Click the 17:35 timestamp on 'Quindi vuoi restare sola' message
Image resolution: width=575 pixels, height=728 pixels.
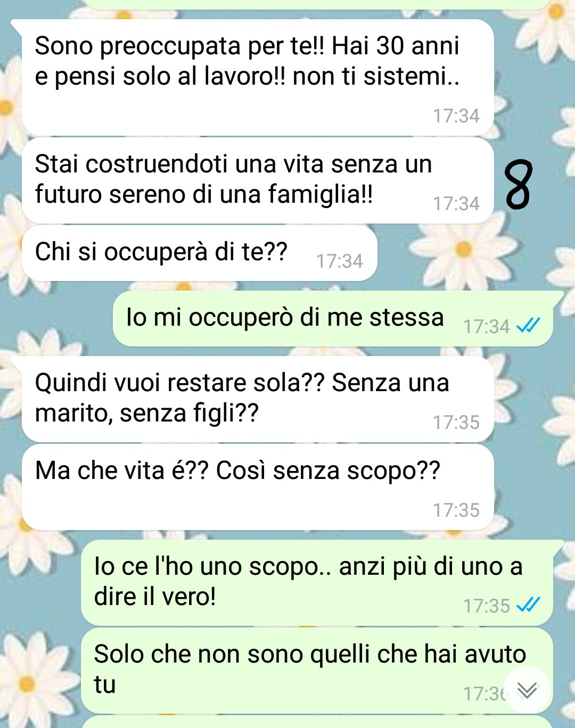[x=456, y=423]
